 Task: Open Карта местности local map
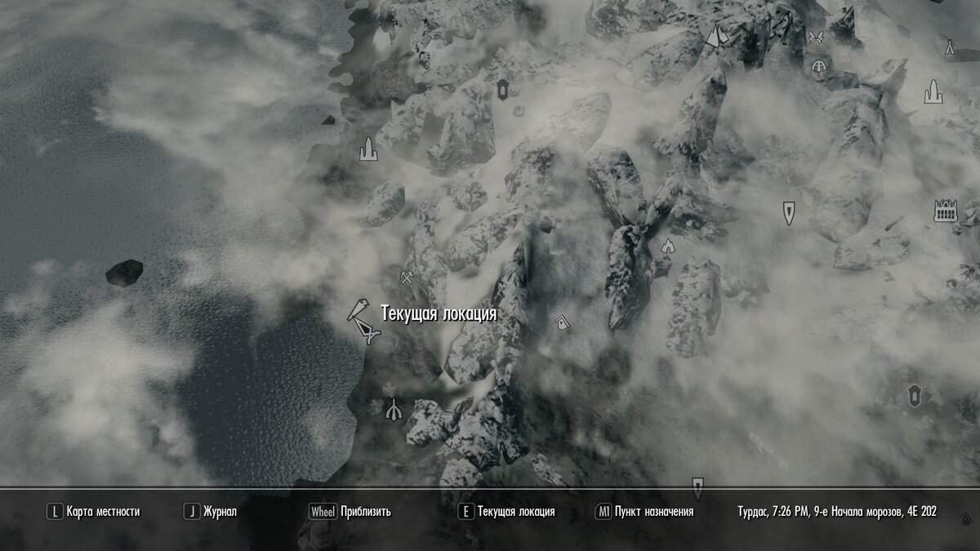(x=104, y=512)
